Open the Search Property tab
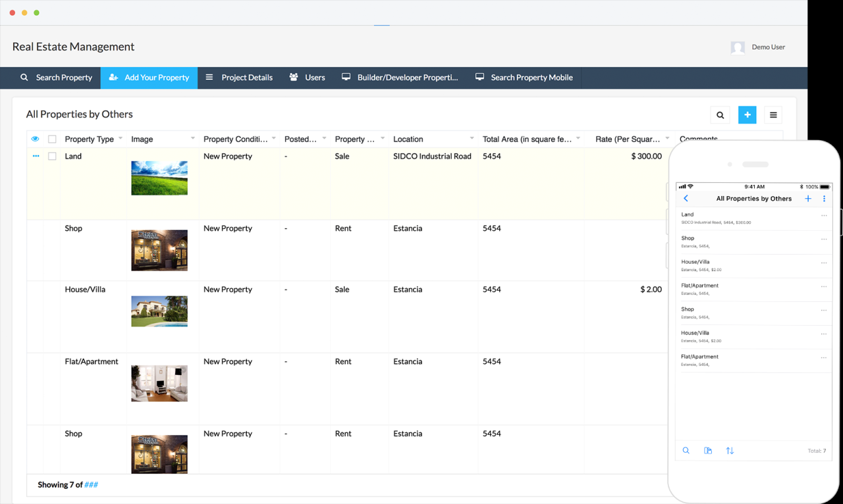Viewport: 843px width, 504px height. (56, 78)
